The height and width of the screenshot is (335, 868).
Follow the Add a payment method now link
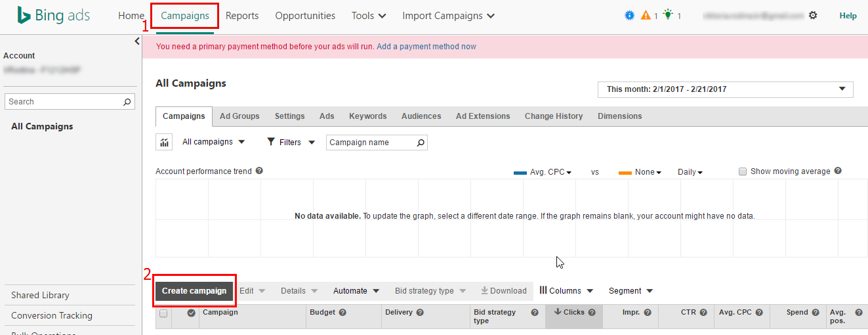426,47
